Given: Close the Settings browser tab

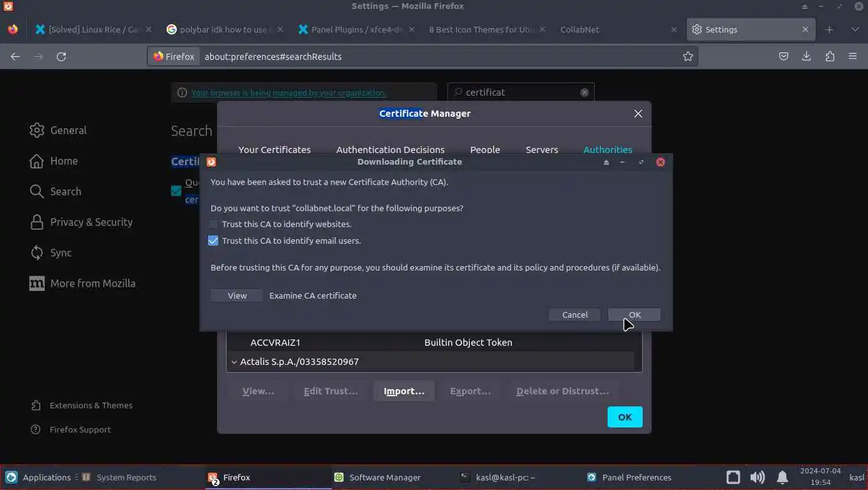Looking at the screenshot, I should pyautogui.click(x=805, y=29).
